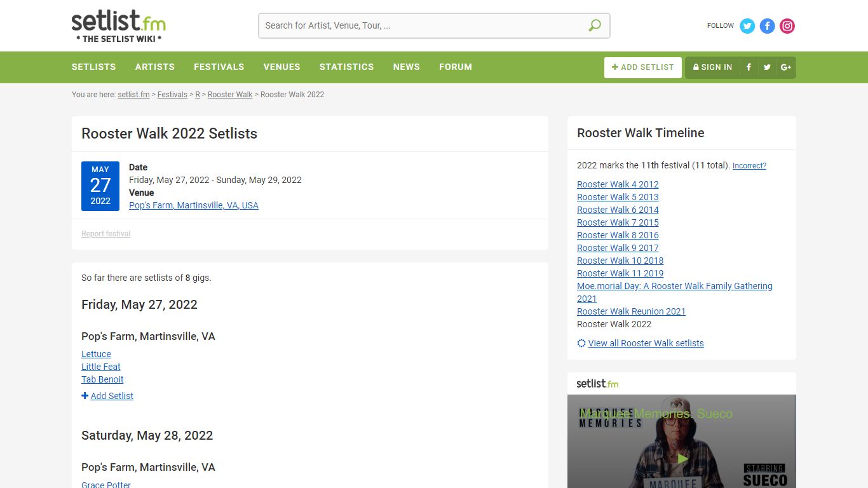
Task: Click the Rooster Walk Timeline heading
Action: click(x=641, y=133)
